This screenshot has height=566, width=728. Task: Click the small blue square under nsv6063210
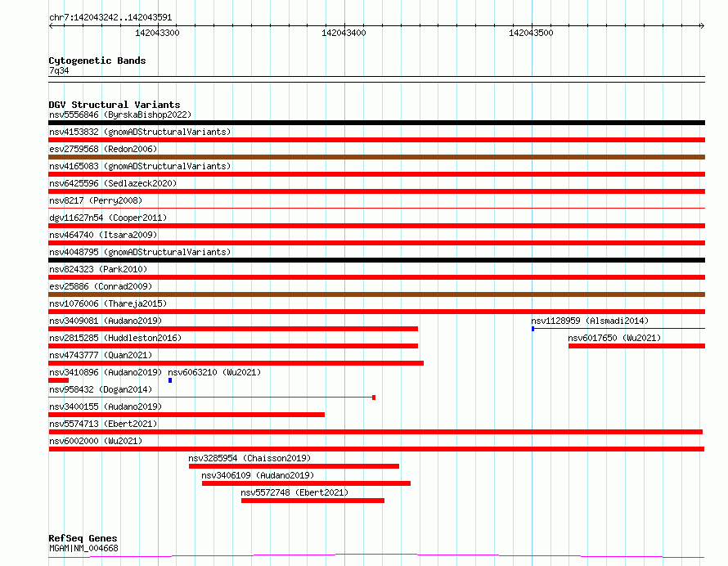click(170, 380)
